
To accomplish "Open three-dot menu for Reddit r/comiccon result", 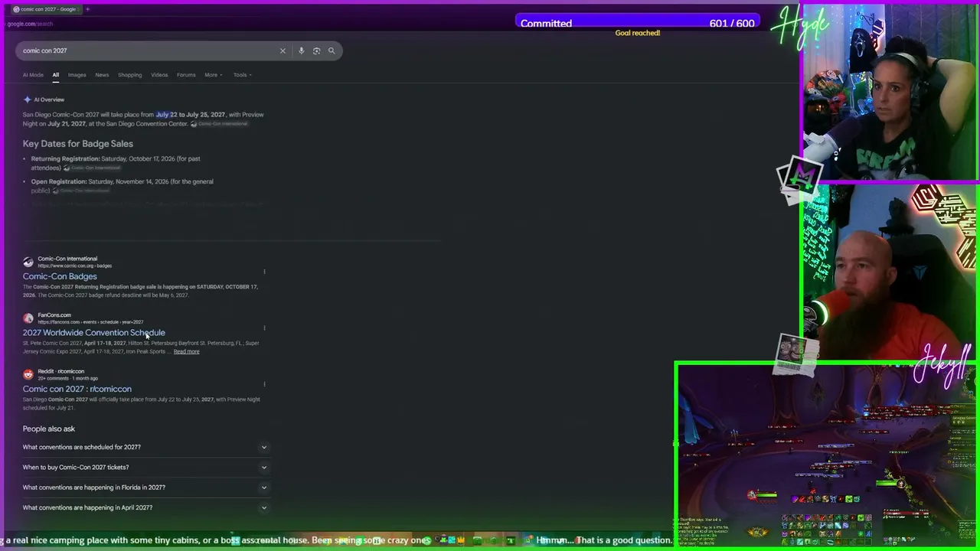I will click(264, 384).
